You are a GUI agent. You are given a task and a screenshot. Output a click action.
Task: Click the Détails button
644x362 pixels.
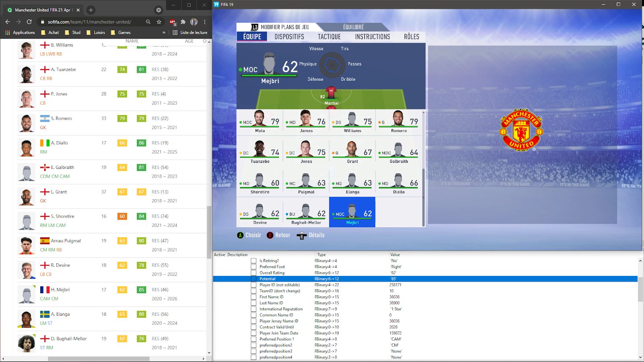coord(311,235)
